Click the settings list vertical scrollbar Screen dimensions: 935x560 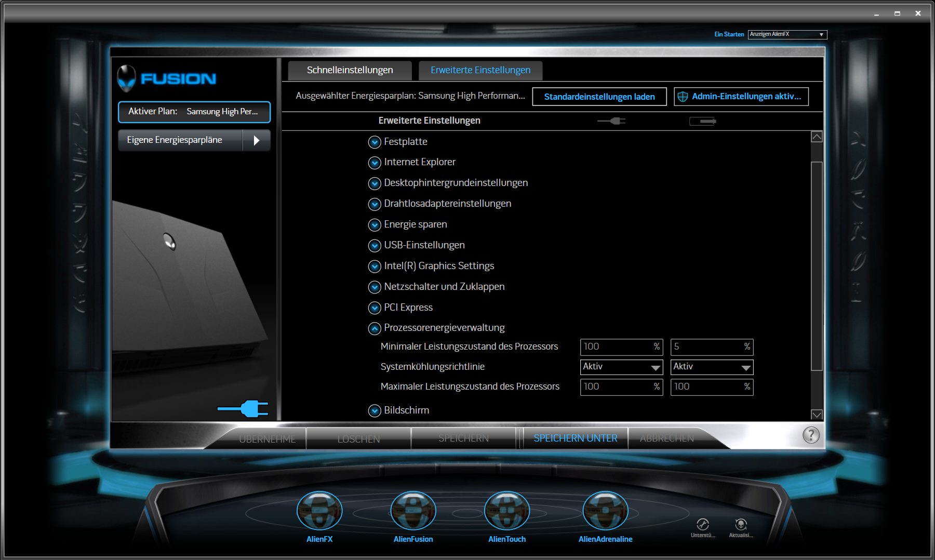[x=817, y=266]
